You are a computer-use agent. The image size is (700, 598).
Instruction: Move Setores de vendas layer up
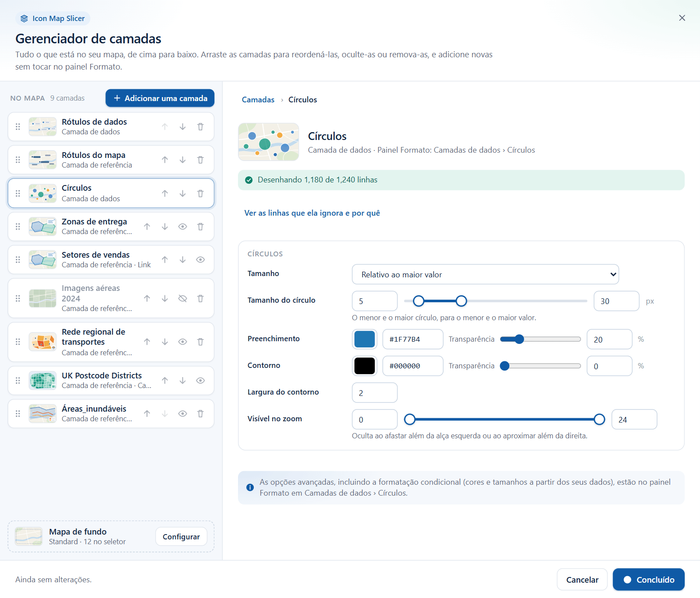(164, 260)
